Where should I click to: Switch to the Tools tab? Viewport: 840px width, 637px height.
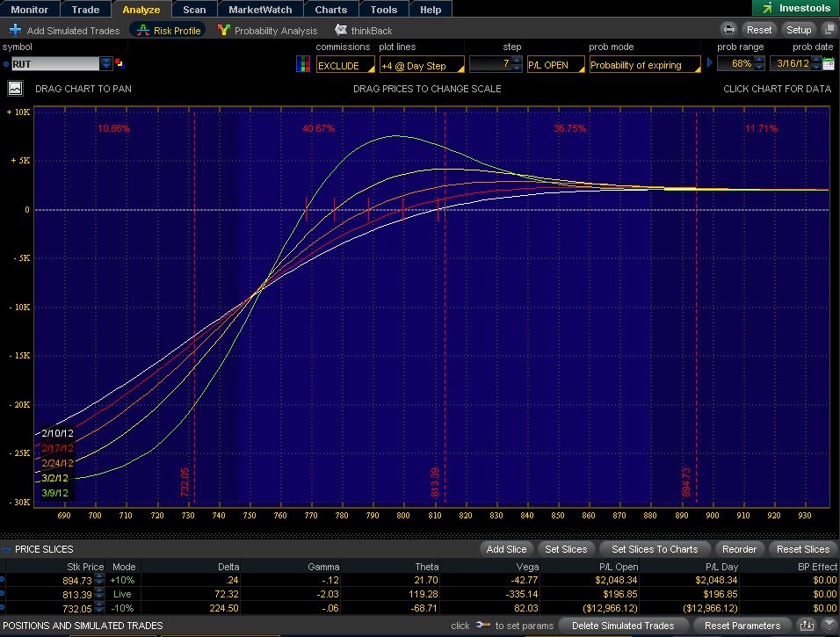pyautogui.click(x=384, y=9)
